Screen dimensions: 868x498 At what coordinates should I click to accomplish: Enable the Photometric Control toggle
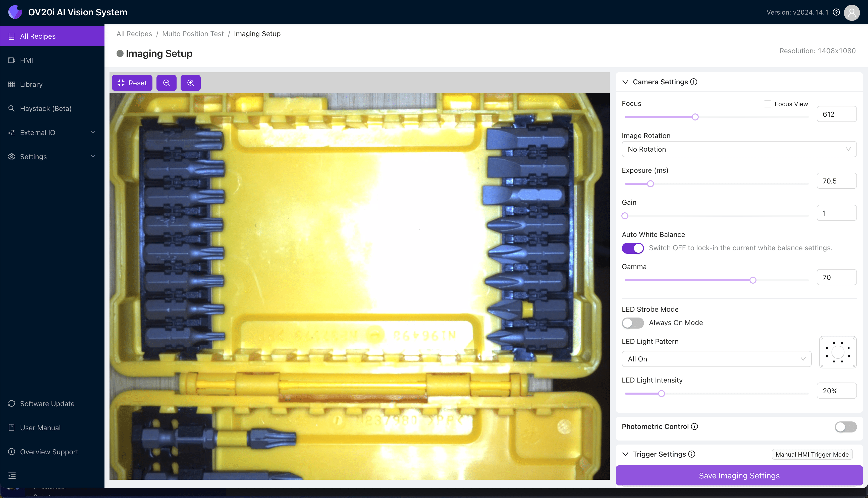click(845, 426)
